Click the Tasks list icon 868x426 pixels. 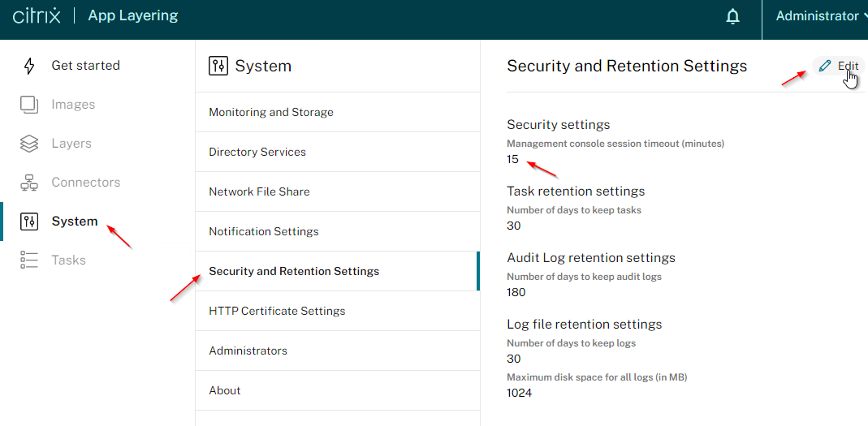click(28, 260)
